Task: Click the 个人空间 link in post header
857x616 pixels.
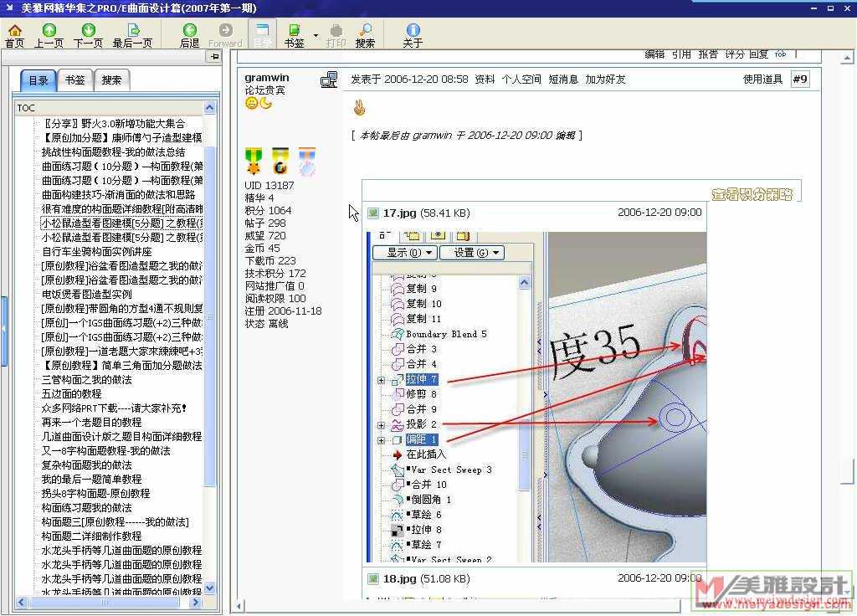Action: pyautogui.click(x=521, y=80)
